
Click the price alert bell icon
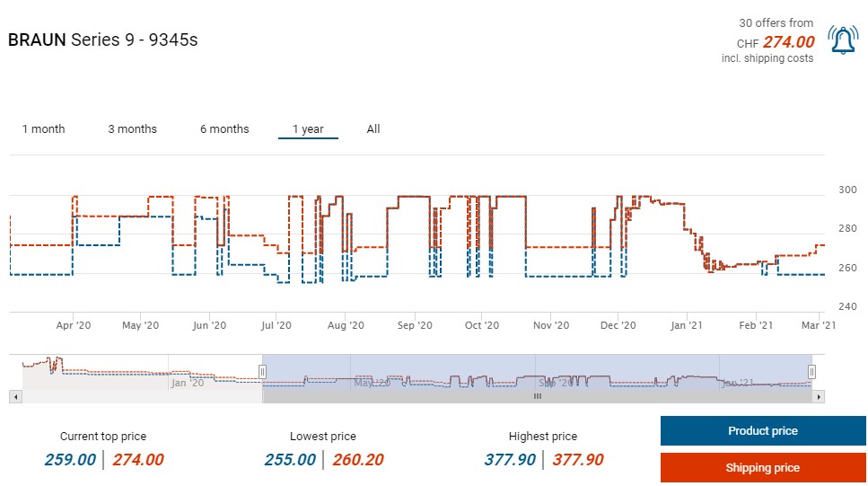point(843,40)
